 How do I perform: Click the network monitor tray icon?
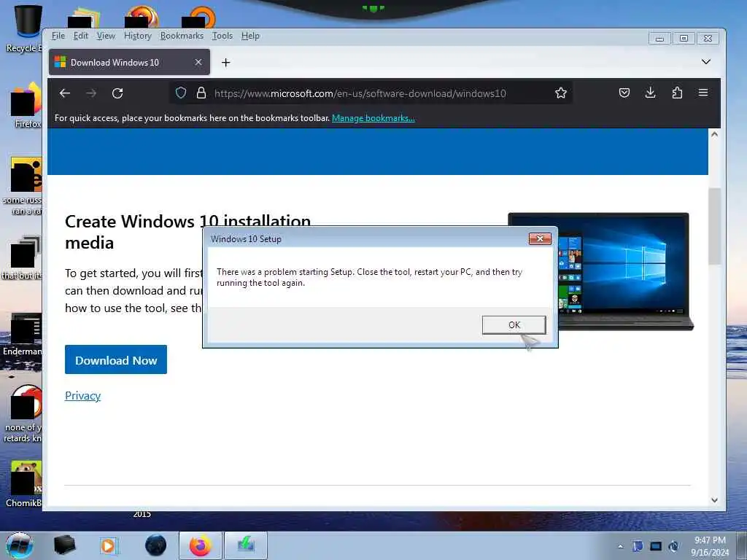click(656, 546)
